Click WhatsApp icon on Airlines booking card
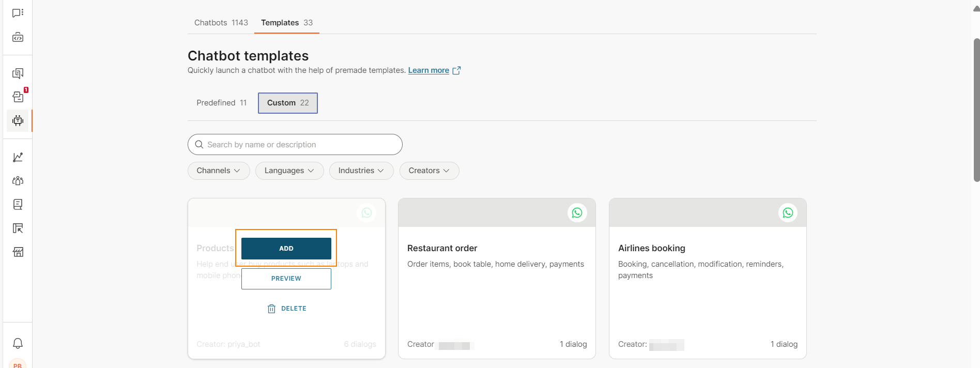 point(788,212)
